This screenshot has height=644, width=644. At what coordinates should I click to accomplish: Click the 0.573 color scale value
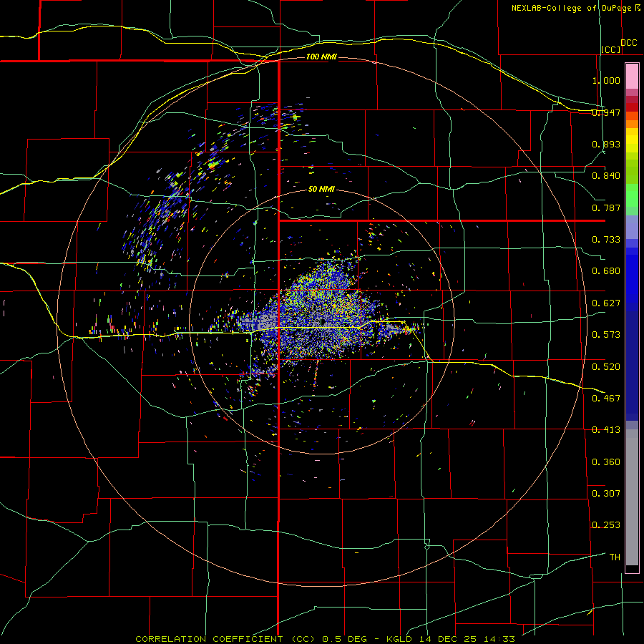coord(606,335)
